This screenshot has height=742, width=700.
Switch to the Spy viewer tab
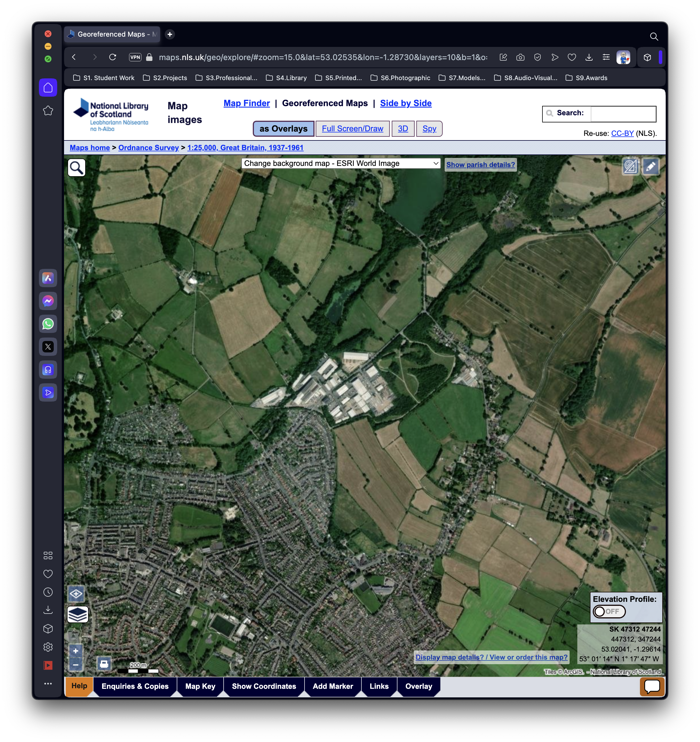click(x=429, y=129)
